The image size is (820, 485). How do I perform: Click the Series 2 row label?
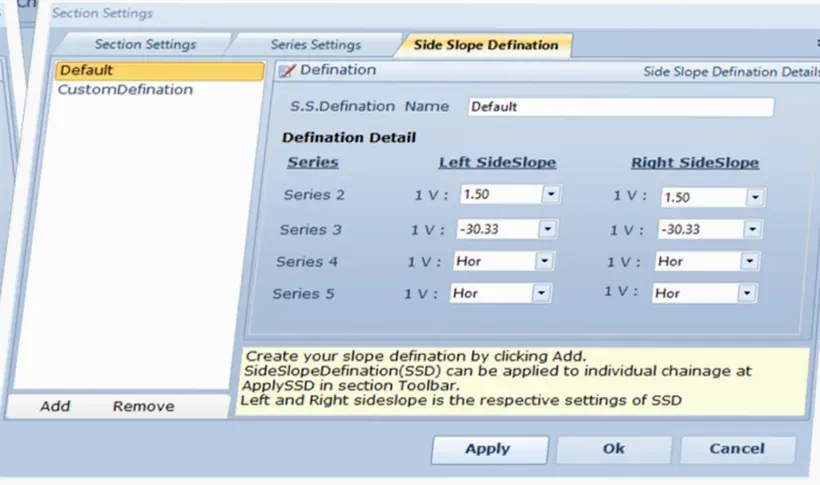tap(314, 195)
